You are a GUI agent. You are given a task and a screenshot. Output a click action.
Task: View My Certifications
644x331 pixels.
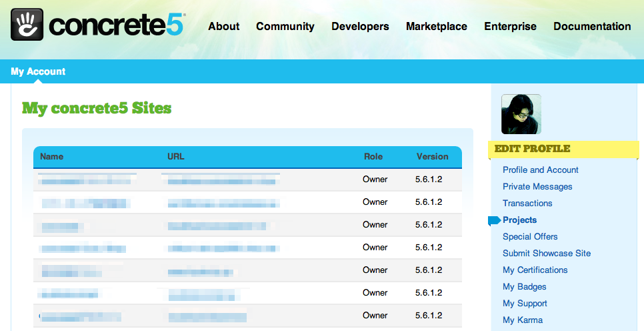pos(535,270)
